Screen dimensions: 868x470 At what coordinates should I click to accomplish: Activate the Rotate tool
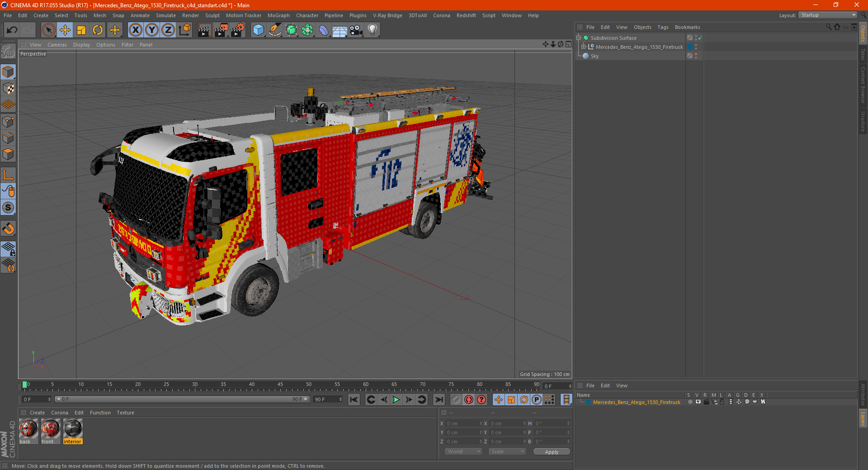[x=98, y=30]
